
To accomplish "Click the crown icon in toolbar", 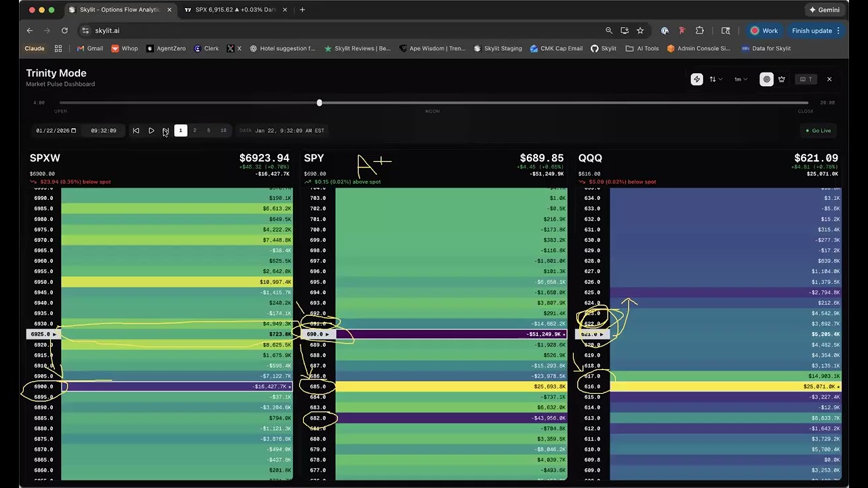I will tap(782, 79).
